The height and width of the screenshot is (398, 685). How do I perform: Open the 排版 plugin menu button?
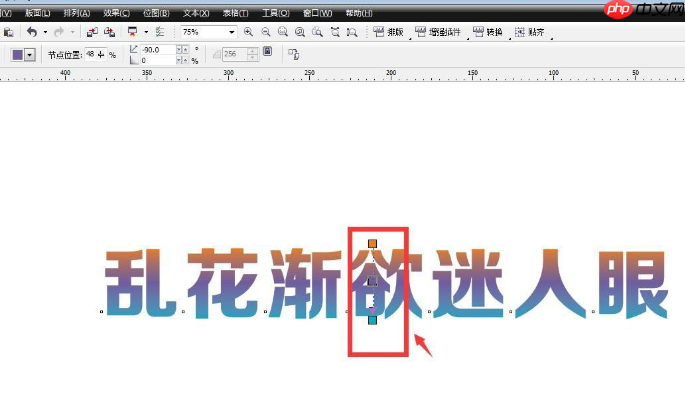coord(389,32)
